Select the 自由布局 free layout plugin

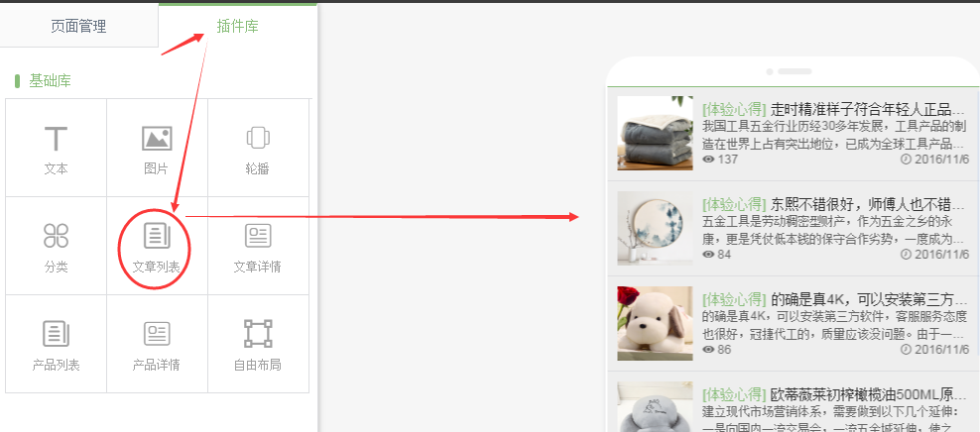(x=258, y=344)
